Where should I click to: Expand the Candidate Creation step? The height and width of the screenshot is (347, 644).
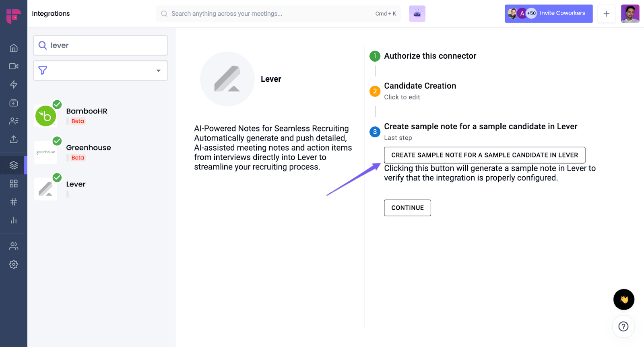[x=420, y=86]
